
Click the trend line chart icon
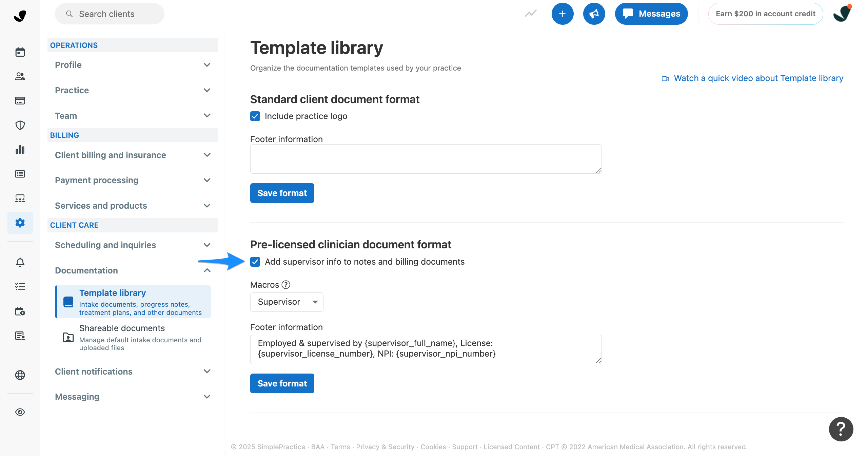point(531,14)
